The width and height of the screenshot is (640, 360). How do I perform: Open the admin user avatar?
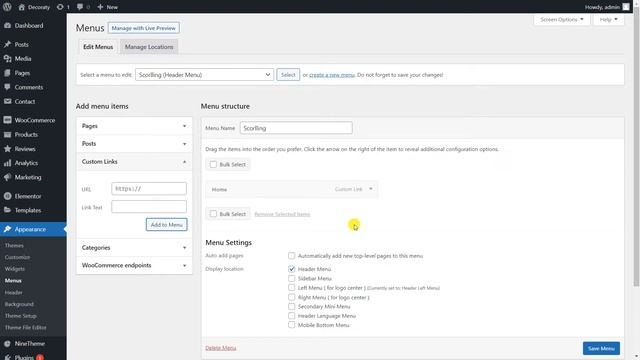626,7
